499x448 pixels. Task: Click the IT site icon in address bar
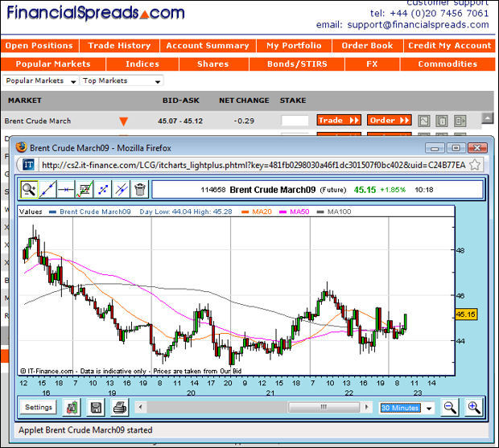pos(28,165)
